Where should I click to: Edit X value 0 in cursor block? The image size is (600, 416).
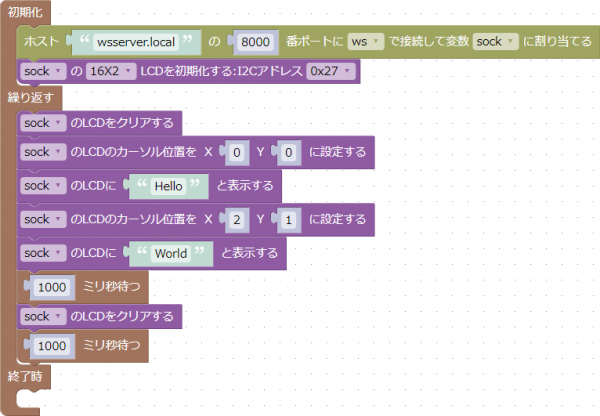click(237, 153)
